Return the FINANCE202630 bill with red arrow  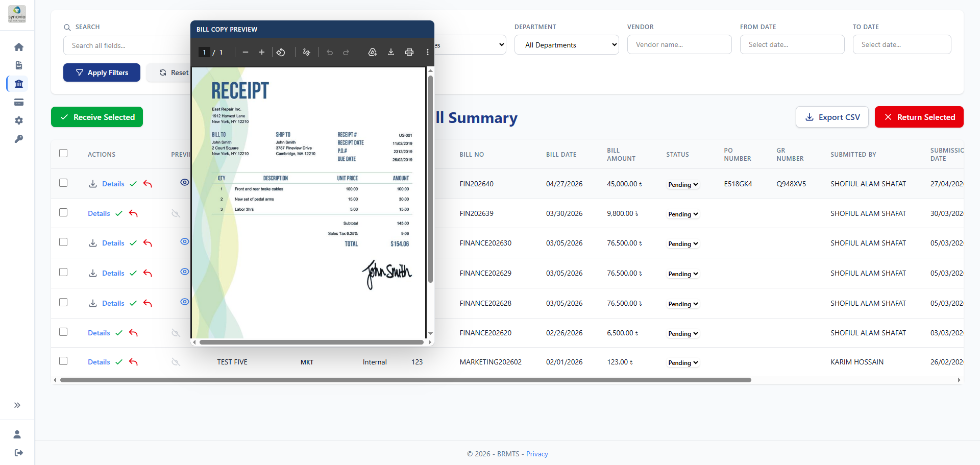pos(148,243)
